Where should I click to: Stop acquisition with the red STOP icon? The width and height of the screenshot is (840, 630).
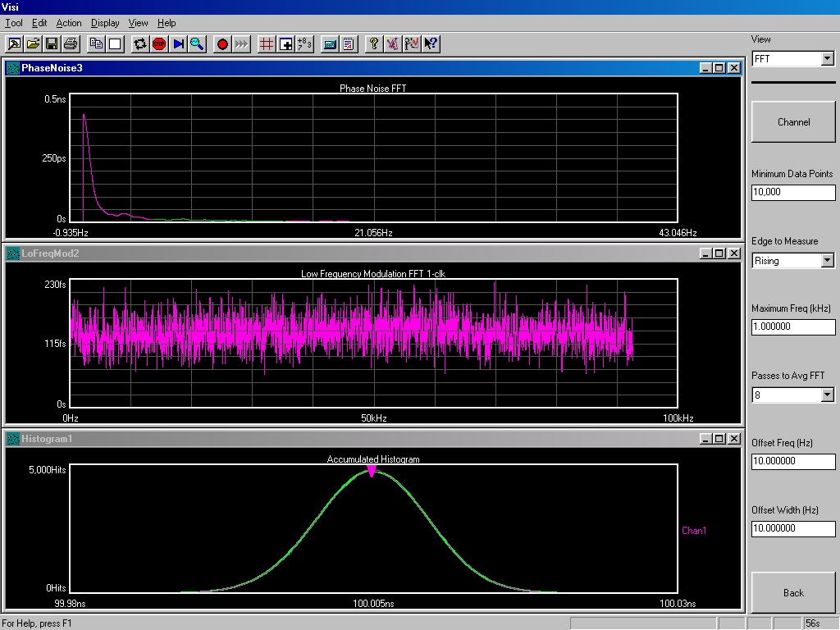(x=159, y=44)
